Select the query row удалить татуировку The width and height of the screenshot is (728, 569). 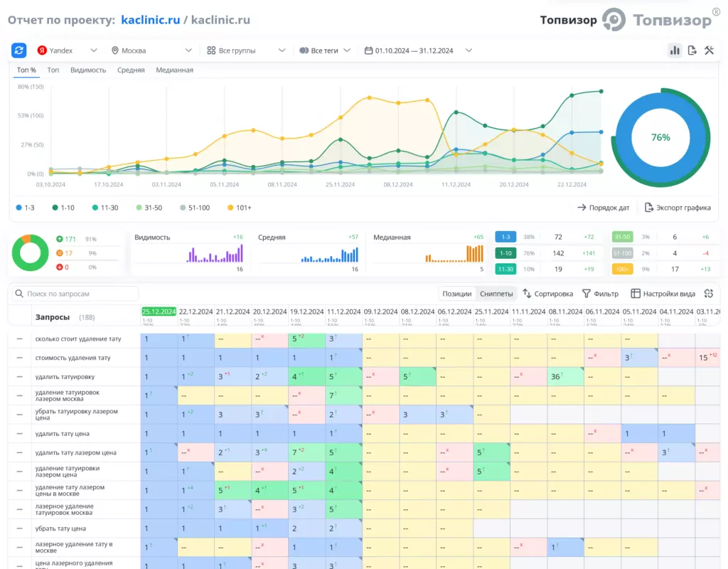[65, 377]
